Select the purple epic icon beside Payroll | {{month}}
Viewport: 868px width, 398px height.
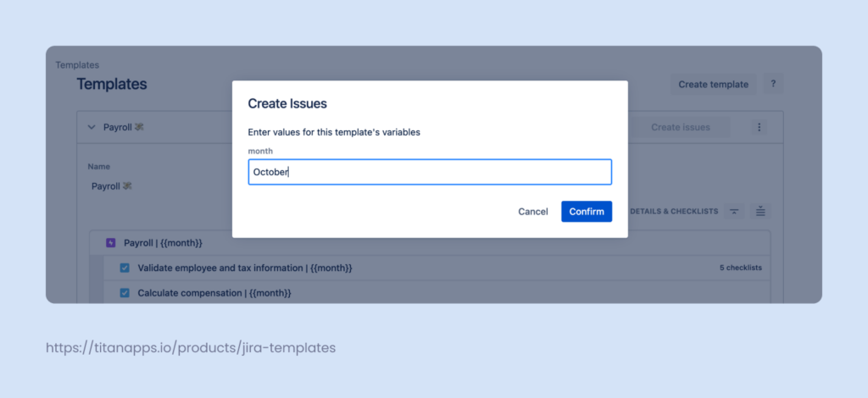110,243
